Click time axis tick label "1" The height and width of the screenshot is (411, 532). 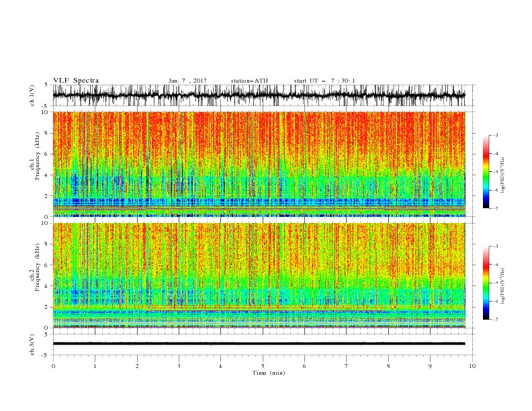(95, 366)
